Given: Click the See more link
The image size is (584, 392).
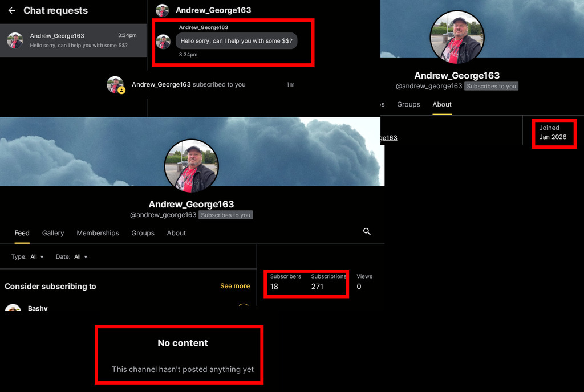Looking at the screenshot, I should (x=235, y=286).
